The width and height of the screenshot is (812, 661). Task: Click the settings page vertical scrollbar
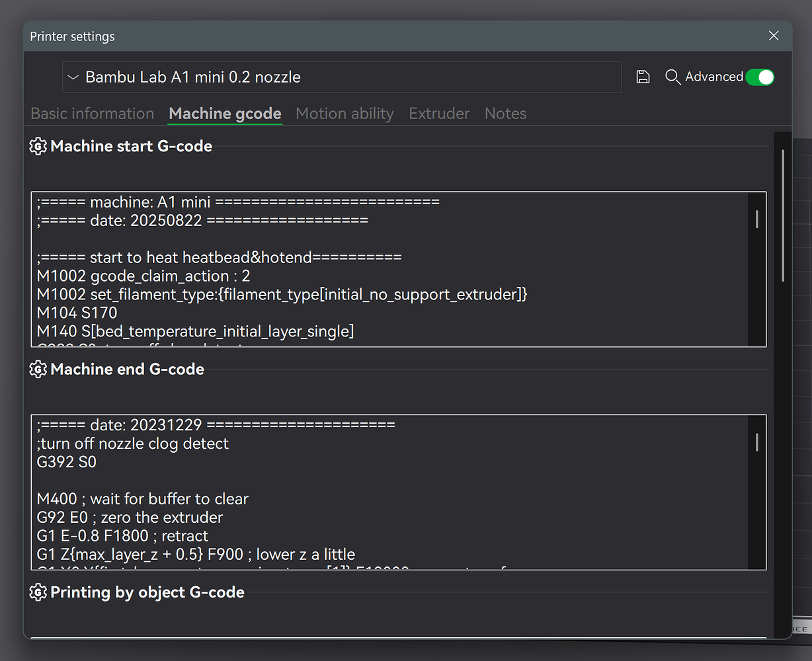pyautogui.click(x=783, y=215)
